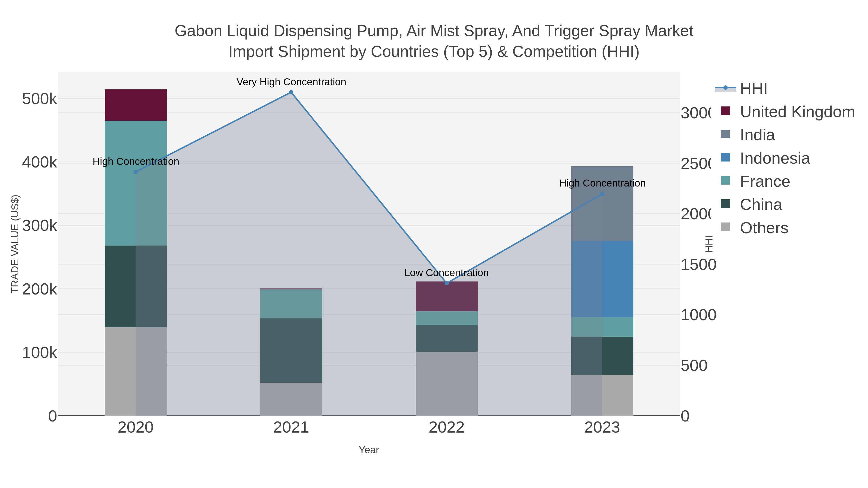Click the United Kingdom segment of 2022 bar
The width and height of the screenshot is (868, 488).
point(447,297)
